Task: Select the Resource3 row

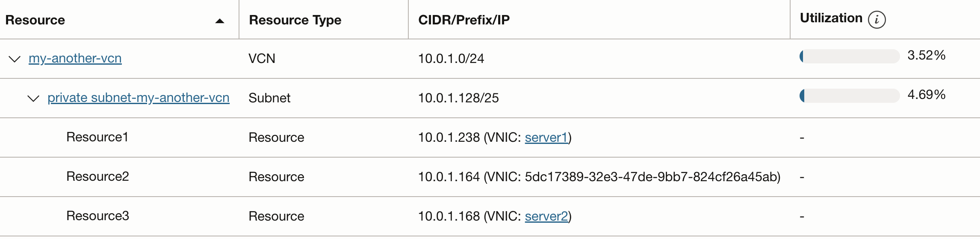Action: pos(490,216)
